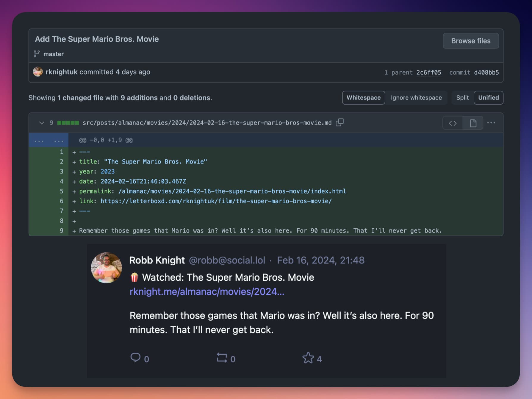Open rknightuk committer profile link
532x399 pixels.
click(61, 72)
